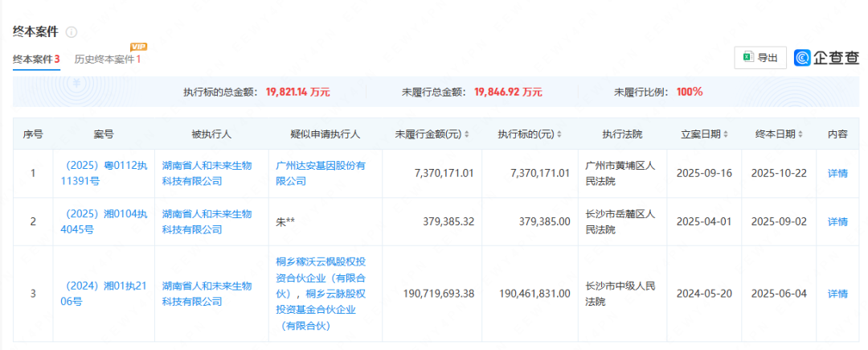Open 广州达安基因股份有限公司 applicant link
868x350 pixels.
(x=320, y=173)
